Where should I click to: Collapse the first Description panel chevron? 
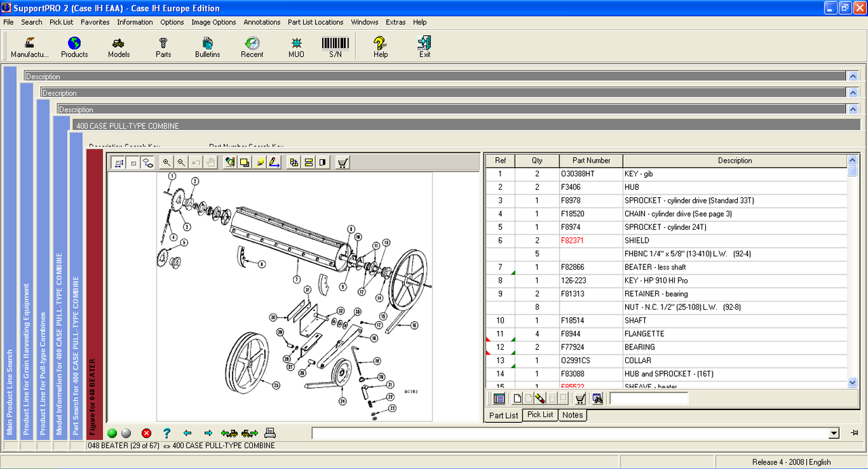[x=853, y=77]
